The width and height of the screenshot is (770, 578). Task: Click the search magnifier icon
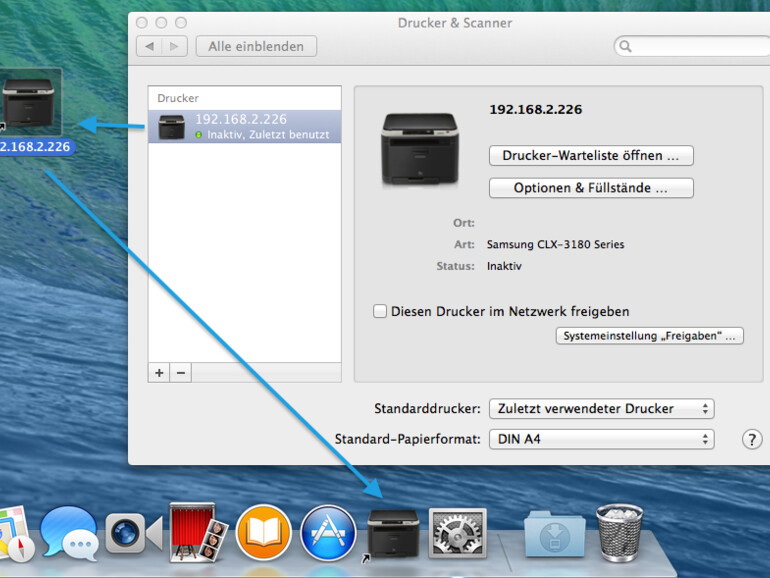[x=625, y=47]
